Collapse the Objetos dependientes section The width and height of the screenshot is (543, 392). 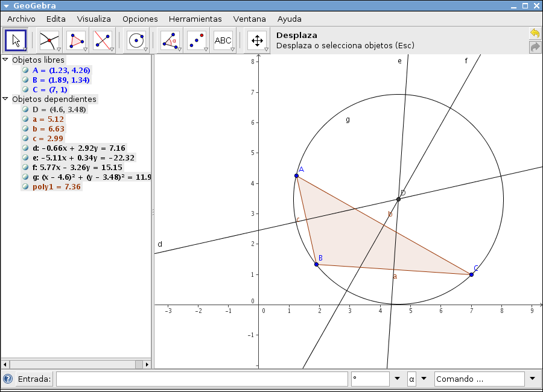5,100
